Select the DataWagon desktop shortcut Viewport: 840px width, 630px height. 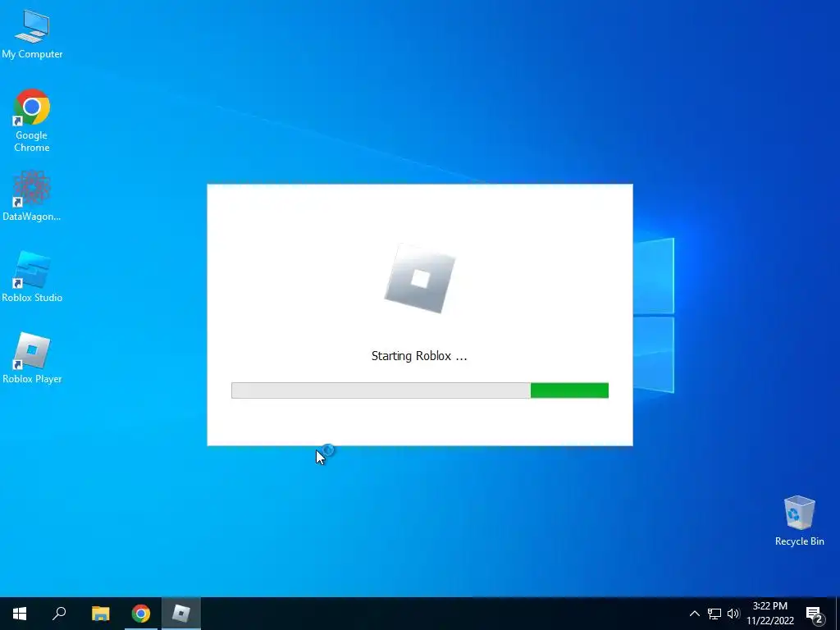pos(32,196)
